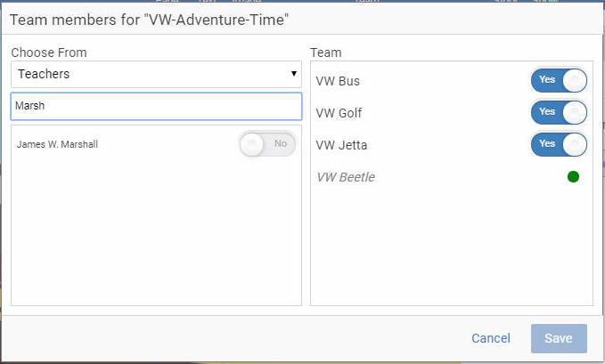This screenshot has height=364, width=605.
Task: Click the Choose From label
Action: 49,53
